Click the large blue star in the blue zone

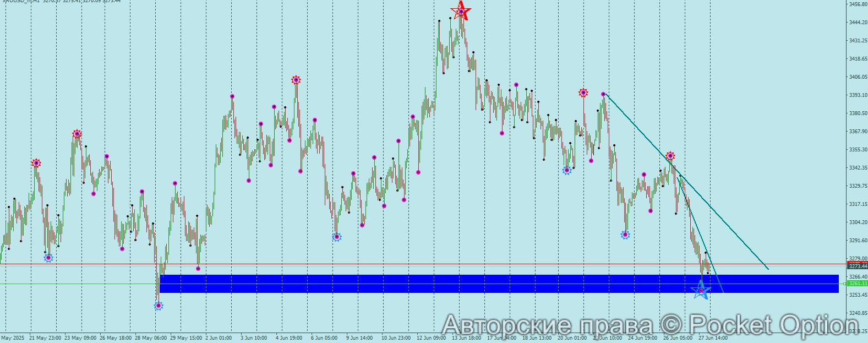[701, 290]
